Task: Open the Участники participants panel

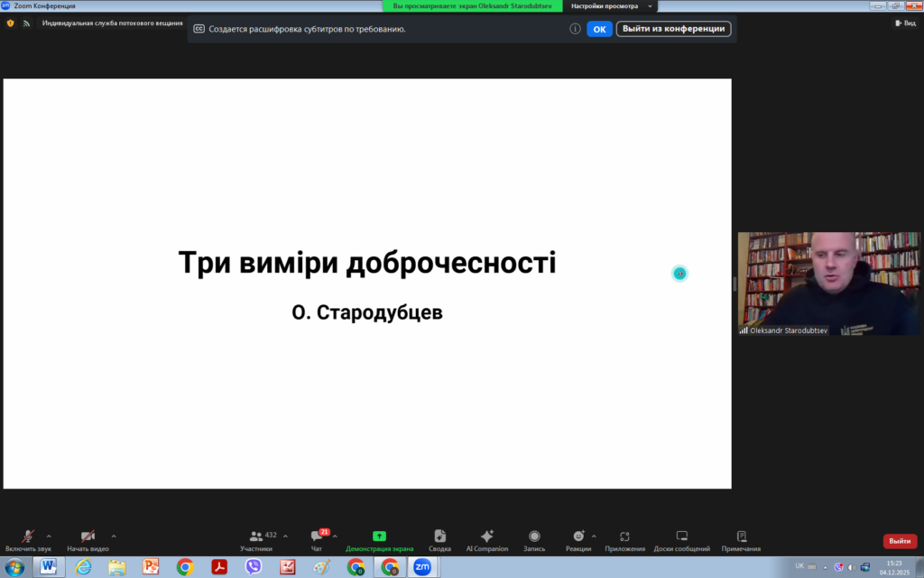Action: (256, 539)
